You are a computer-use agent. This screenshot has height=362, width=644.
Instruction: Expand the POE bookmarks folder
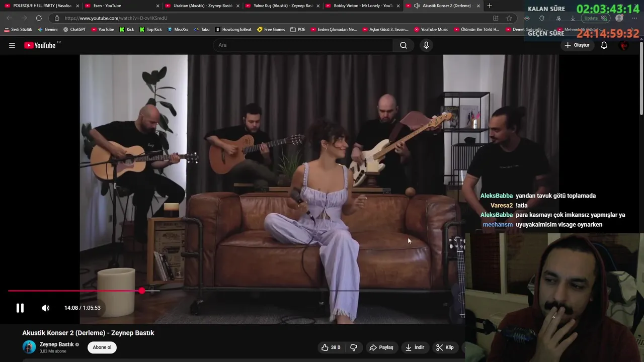pos(298,30)
